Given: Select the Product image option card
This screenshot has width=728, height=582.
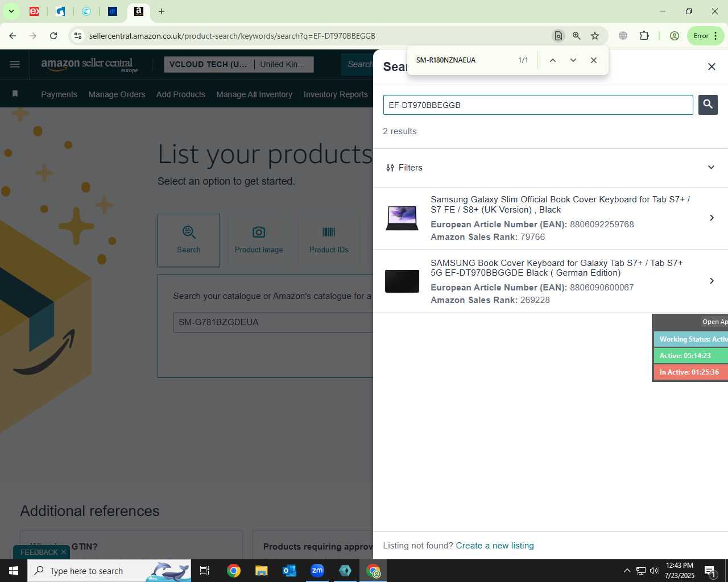Looking at the screenshot, I should point(259,240).
